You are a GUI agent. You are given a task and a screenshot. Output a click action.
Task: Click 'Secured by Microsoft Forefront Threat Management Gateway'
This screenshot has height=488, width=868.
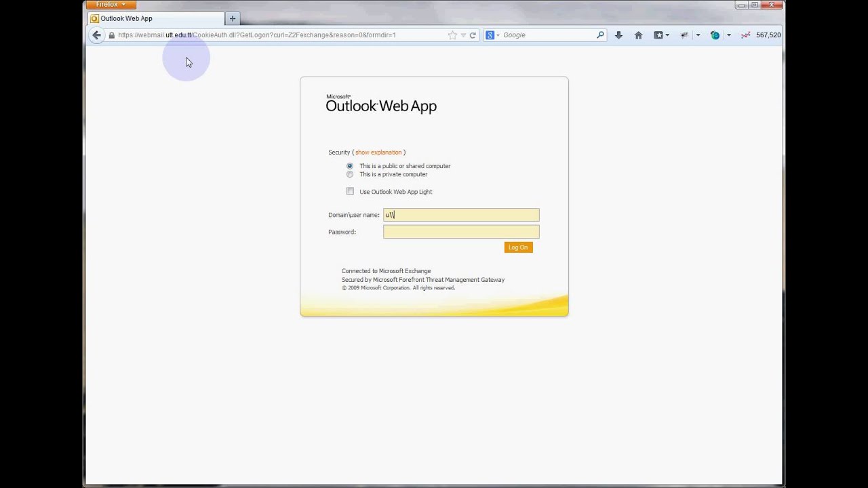pyautogui.click(x=423, y=280)
